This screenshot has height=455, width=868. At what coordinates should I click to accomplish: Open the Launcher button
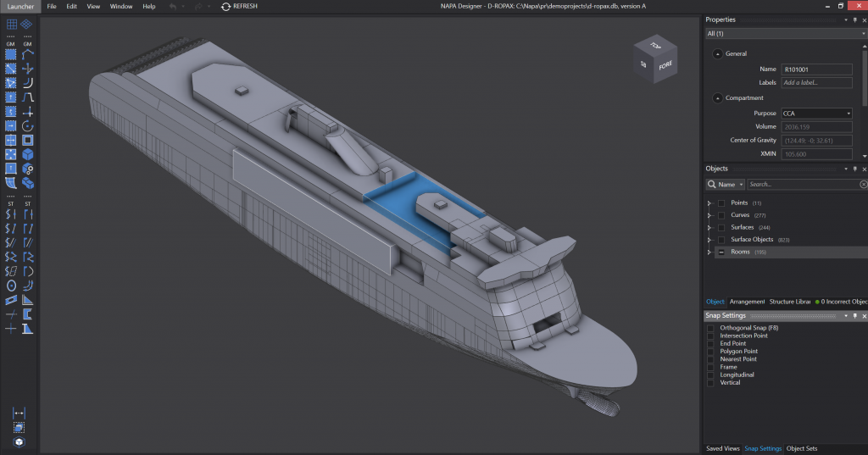[x=19, y=6]
